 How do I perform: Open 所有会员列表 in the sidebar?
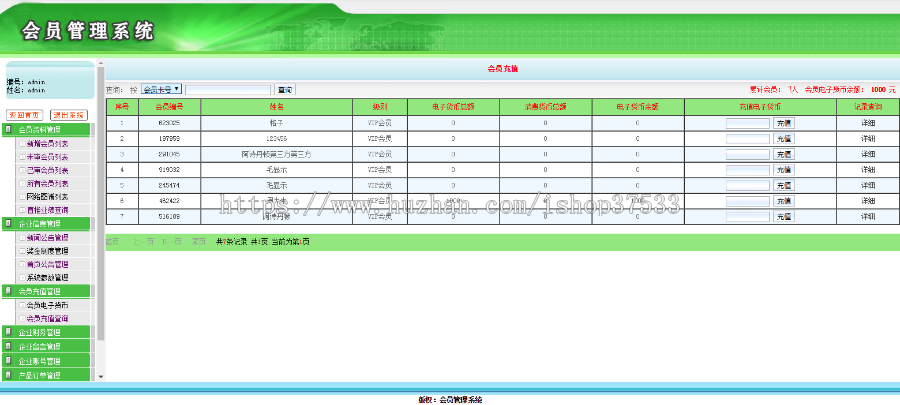point(48,184)
